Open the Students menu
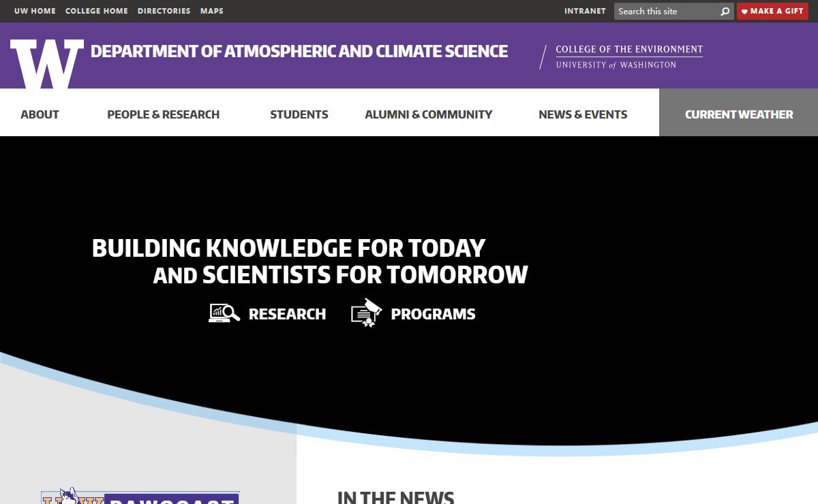Viewport: 818px width, 504px height. pyautogui.click(x=299, y=114)
